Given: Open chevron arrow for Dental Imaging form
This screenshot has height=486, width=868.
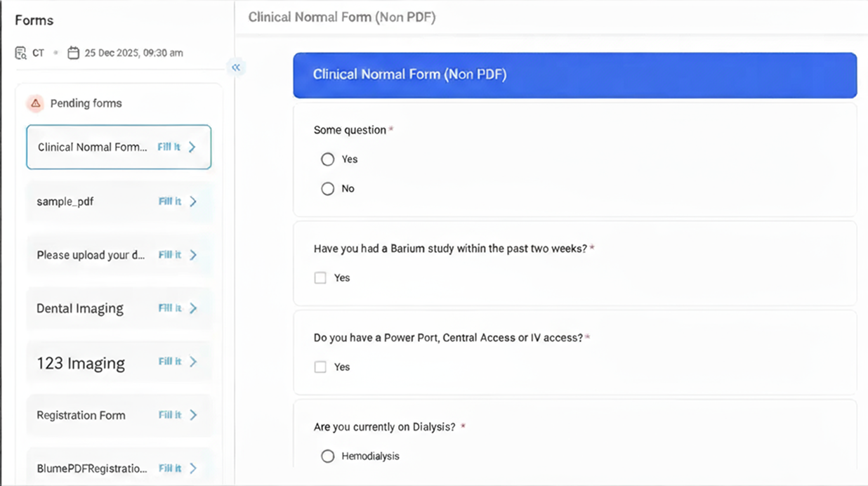Looking at the screenshot, I should (193, 308).
